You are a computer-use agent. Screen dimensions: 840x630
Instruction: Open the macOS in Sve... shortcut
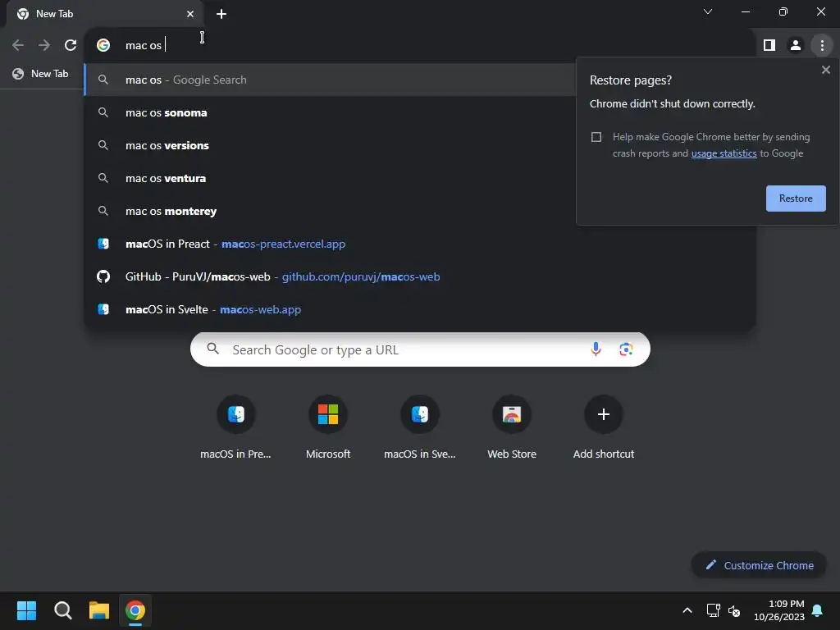tap(419, 427)
